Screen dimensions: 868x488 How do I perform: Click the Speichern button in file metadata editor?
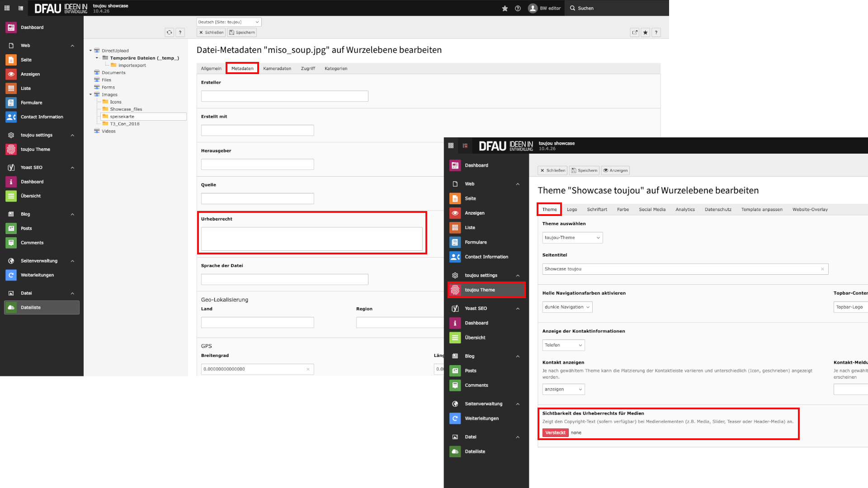(x=242, y=33)
